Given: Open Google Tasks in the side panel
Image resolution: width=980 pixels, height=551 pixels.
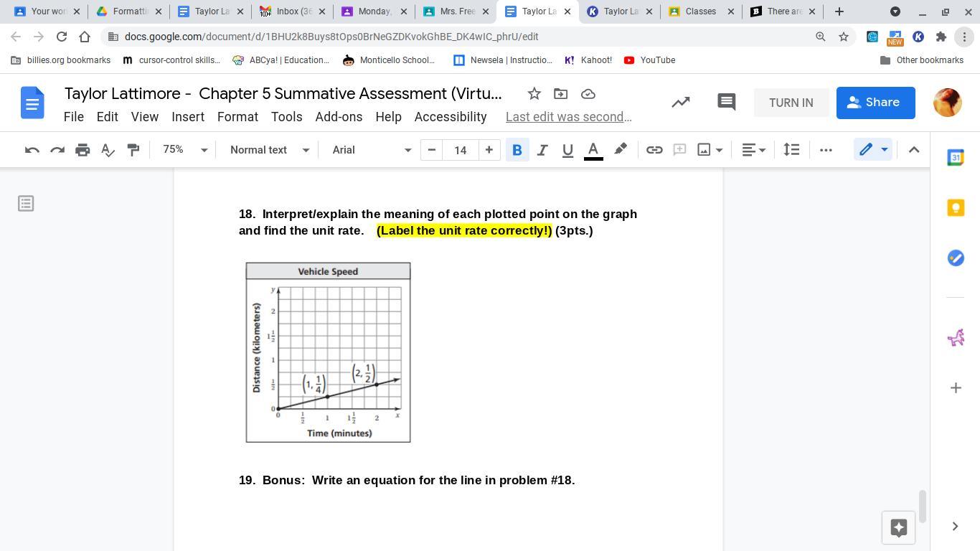Looking at the screenshot, I should point(956,258).
